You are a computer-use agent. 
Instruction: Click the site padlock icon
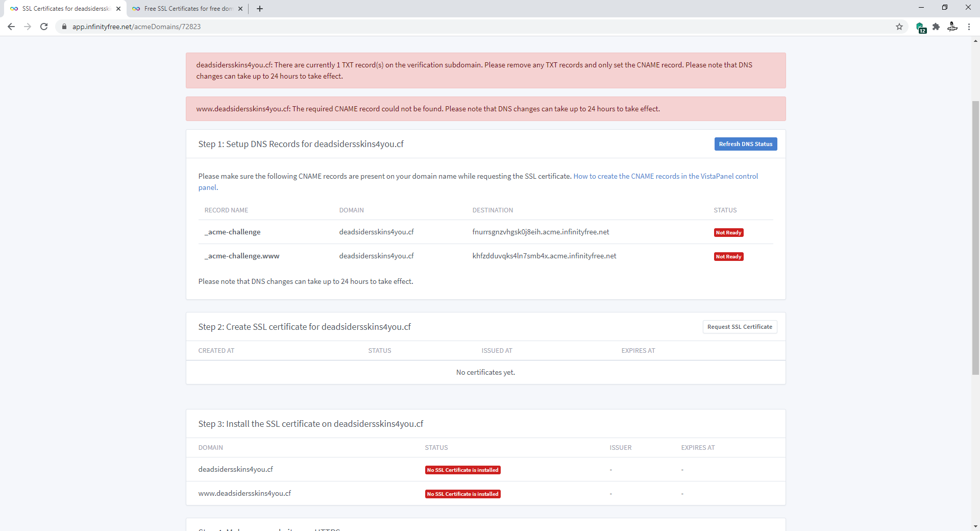tap(64, 27)
